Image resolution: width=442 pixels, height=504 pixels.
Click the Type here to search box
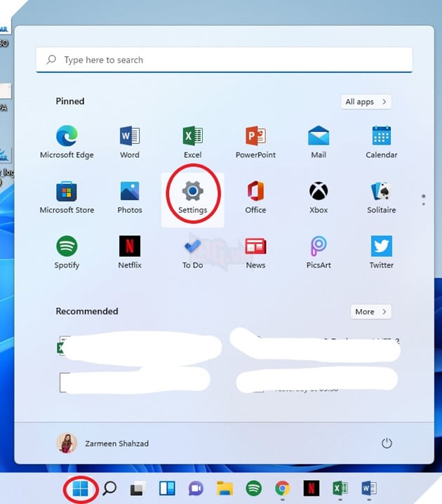click(225, 60)
